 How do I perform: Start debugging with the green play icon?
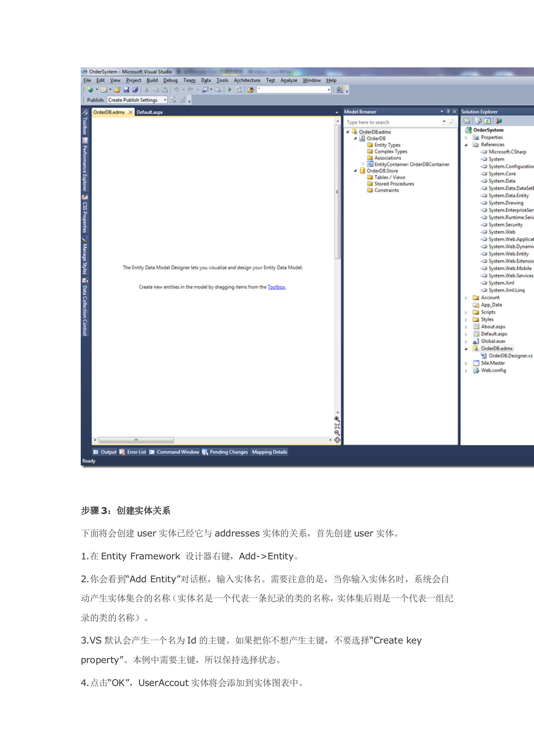click(230, 90)
